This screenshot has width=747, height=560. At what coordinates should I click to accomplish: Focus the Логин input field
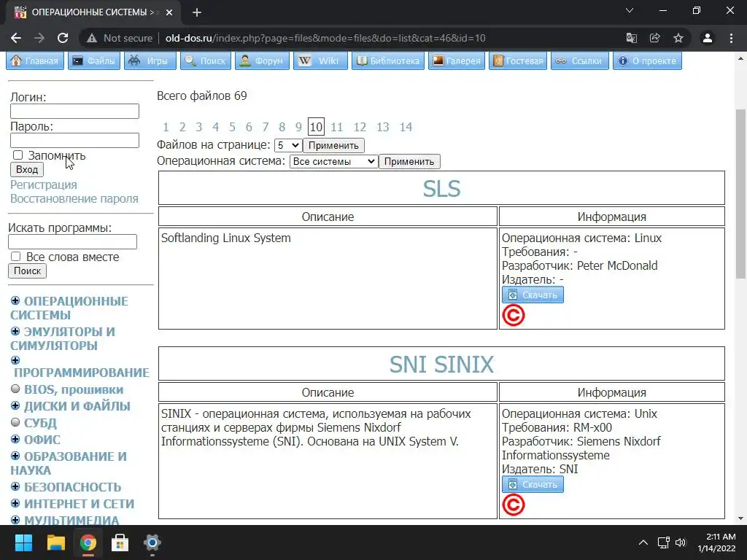coord(75,111)
